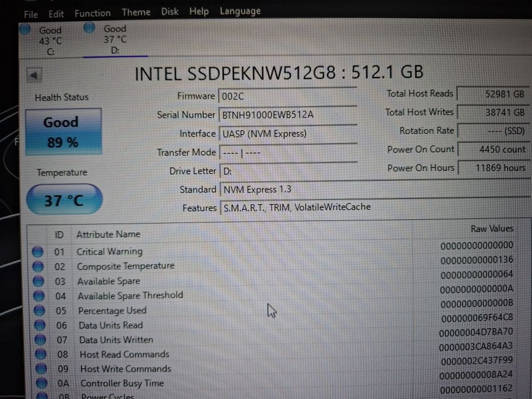Open the Help menu
The width and height of the screenshot is (532, 399).
199,11
